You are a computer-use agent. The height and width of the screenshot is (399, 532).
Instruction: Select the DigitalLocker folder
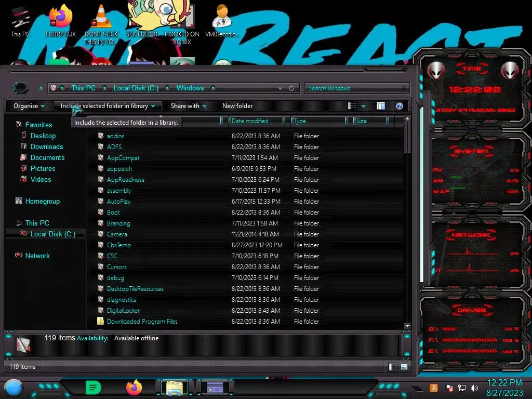(x=123, y=311)
